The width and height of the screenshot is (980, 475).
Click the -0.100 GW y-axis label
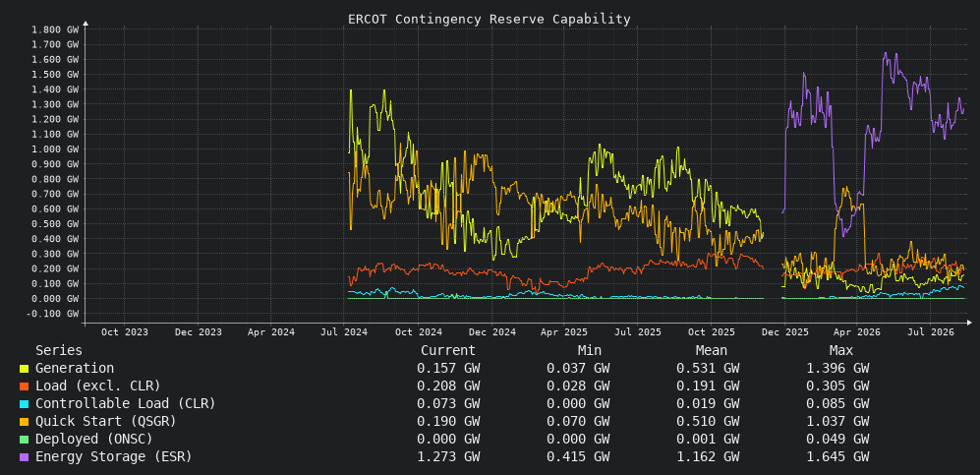tap(52, 314)
